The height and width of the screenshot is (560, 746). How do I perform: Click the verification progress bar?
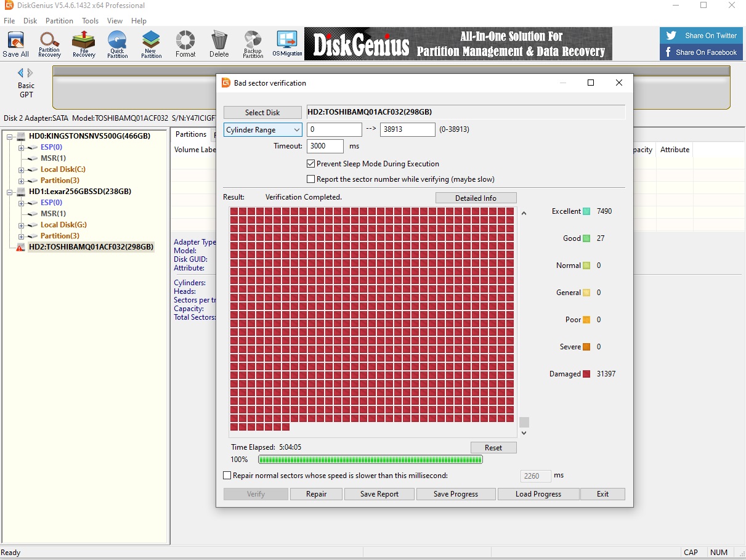[x=370, y=460]
